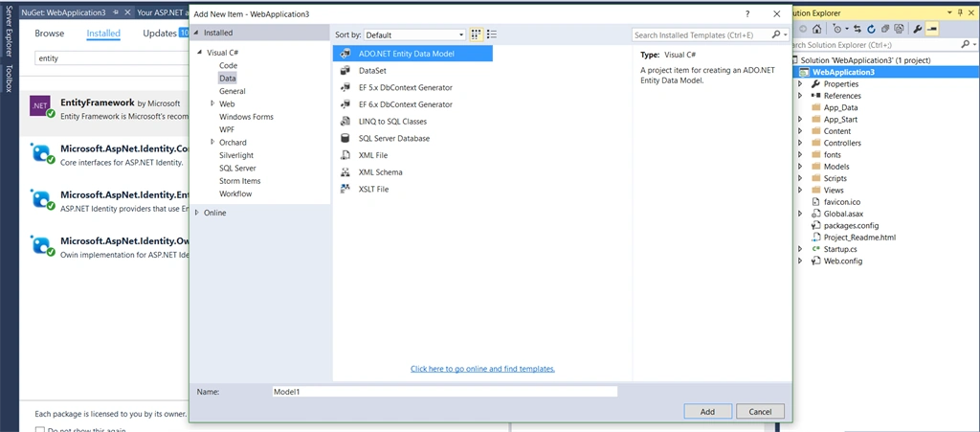Click the link to find templates online

tap(482, 369)
